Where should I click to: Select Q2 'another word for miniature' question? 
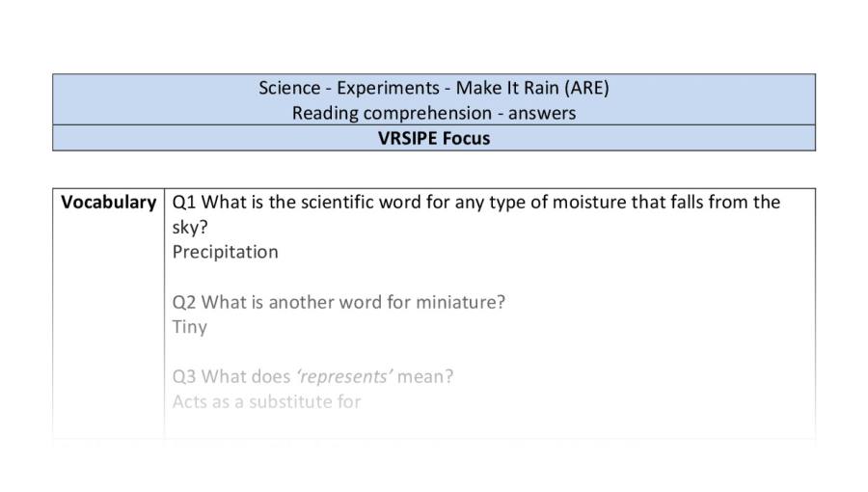click(x=339, y=302)
